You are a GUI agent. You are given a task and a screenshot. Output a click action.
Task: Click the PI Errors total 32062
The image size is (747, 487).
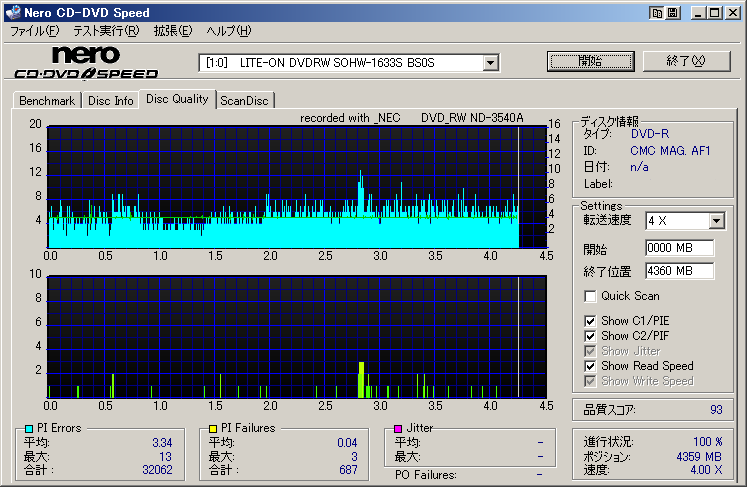pyautogui.click(x=157, y=470)
